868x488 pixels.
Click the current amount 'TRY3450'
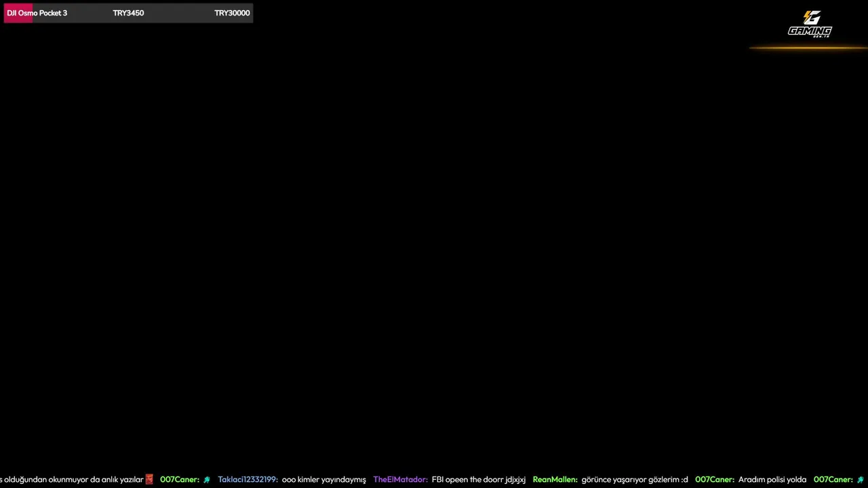(x=128, y=13)
